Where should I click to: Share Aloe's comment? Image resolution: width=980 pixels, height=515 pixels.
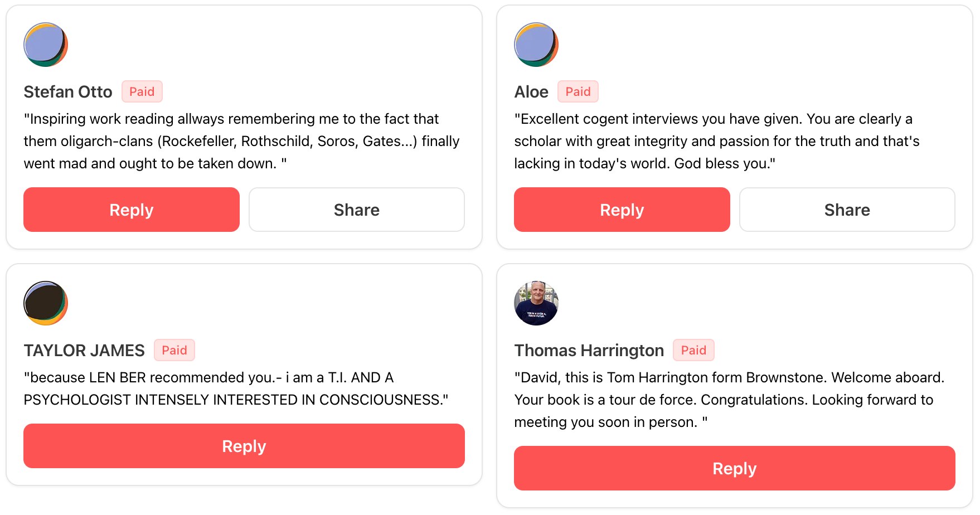[847, 210]
